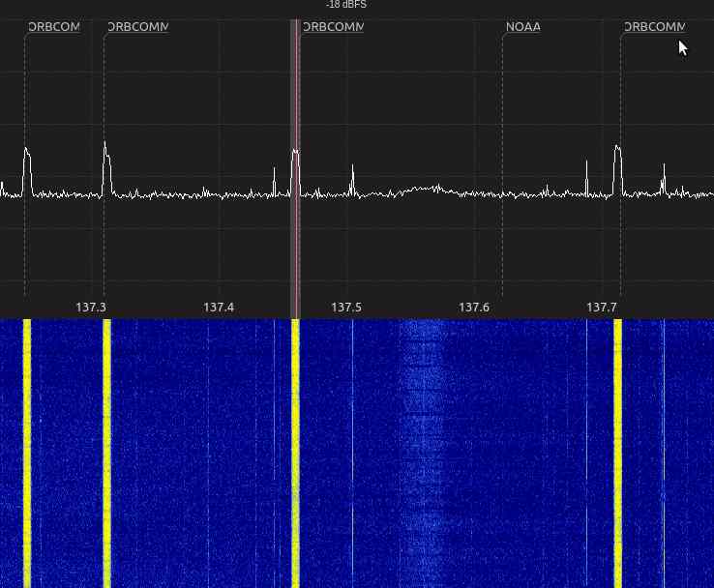The width and height of the screenshot is (714, 588).
Task: Select the second ORBCOMM bookmark from the left
Action: point(137,27)
